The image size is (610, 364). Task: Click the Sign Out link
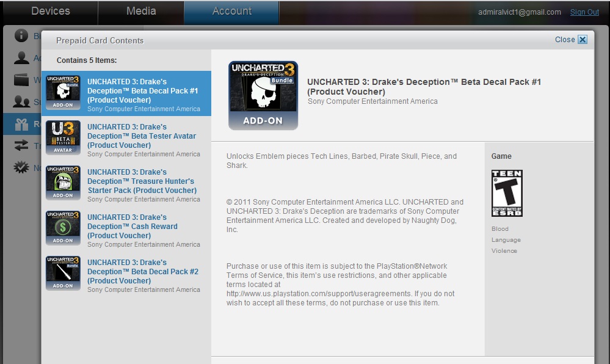tap(584, 12)
